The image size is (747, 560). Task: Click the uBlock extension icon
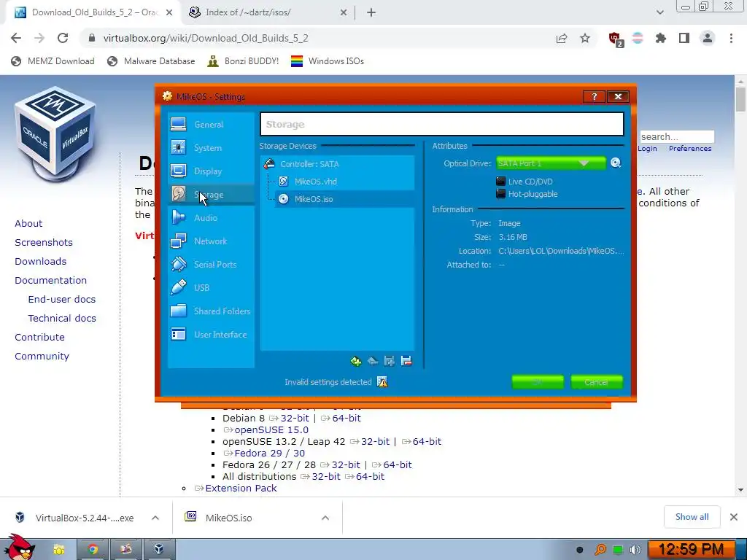coord(615,39)
